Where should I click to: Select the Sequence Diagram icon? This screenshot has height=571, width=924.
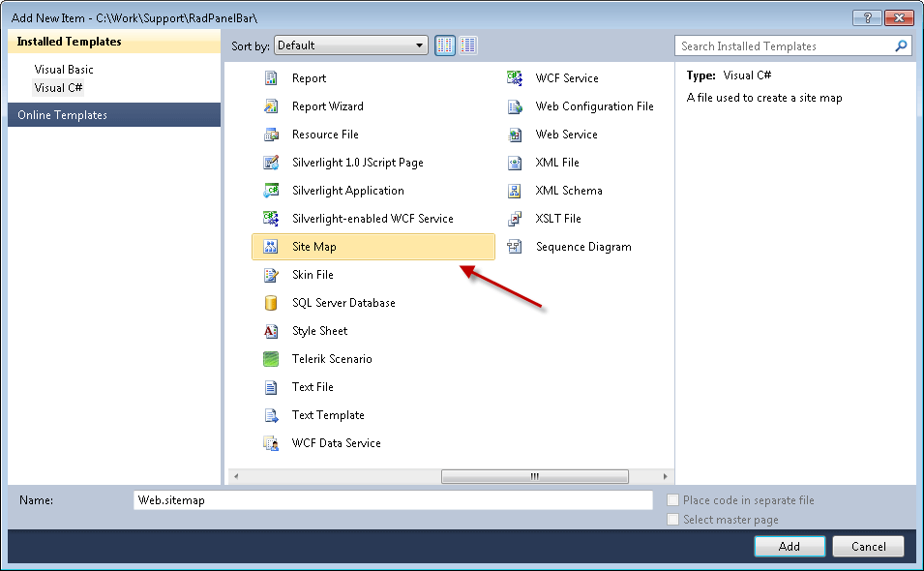click(516, 247)
